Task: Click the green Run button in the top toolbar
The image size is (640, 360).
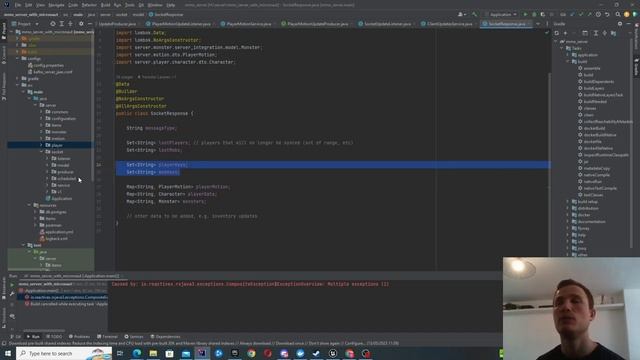Action: pyautogui.click(x=525, y=14)
